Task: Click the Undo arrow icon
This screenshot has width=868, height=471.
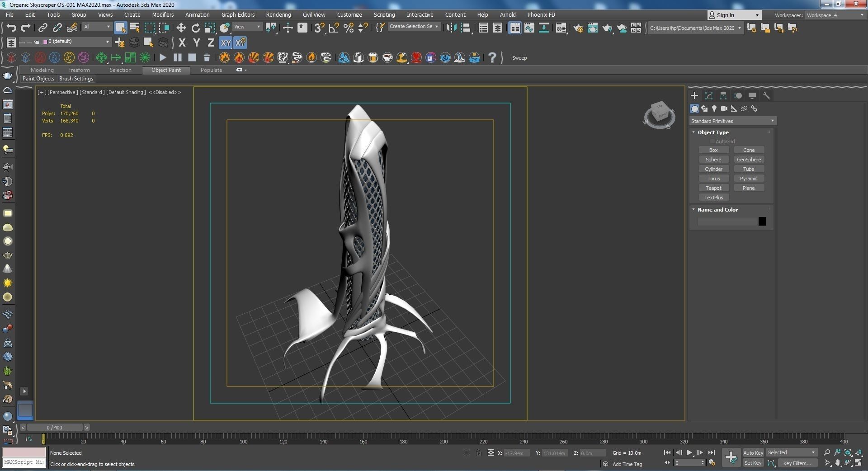Action: pyautogui.click(x=11, y=28)
